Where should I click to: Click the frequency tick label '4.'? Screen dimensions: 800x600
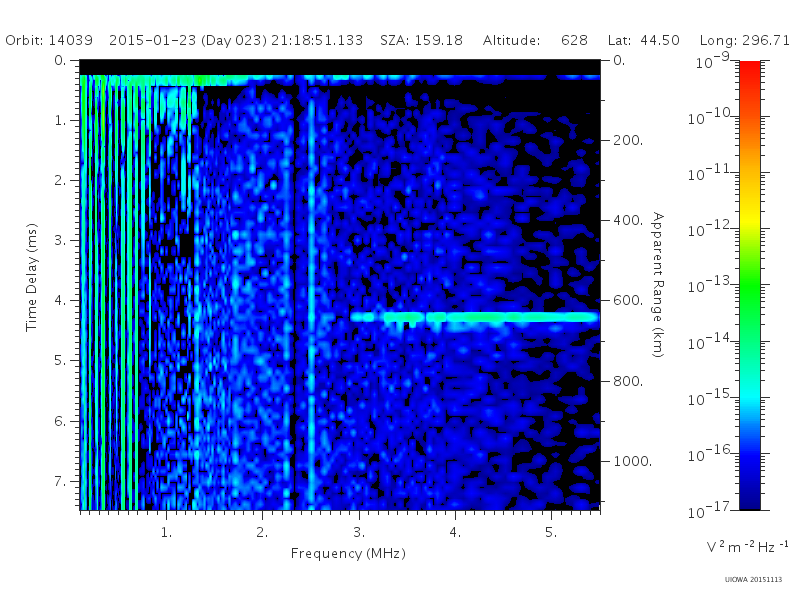point(455,533)
